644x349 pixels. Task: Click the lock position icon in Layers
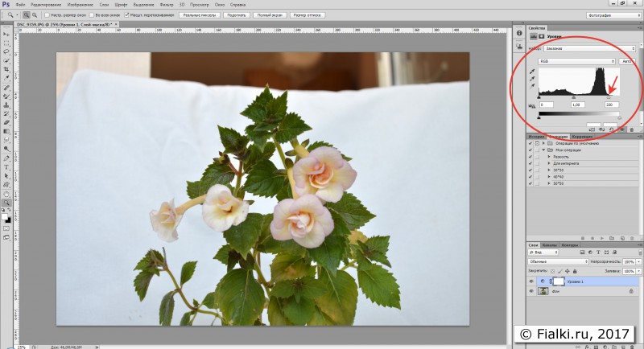coord(568,272)
